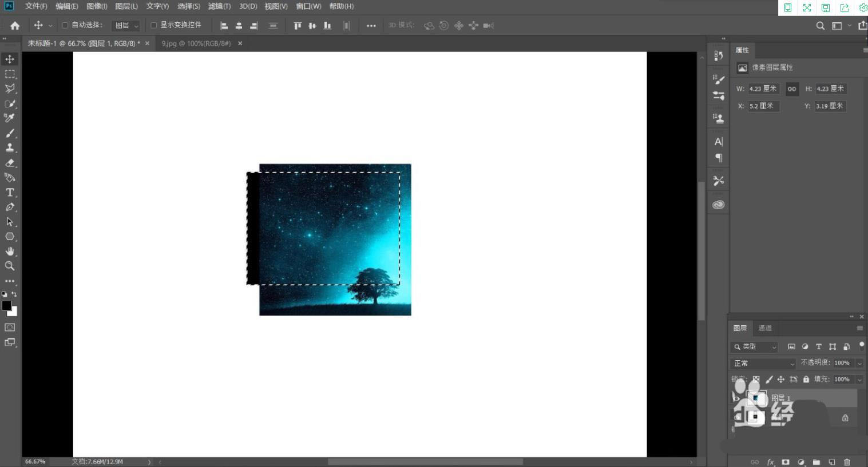Screen dimensions: 868x467
Task: Switch to the 通道 panel tab
Action: pyautogui.click(x=765, y=328)
